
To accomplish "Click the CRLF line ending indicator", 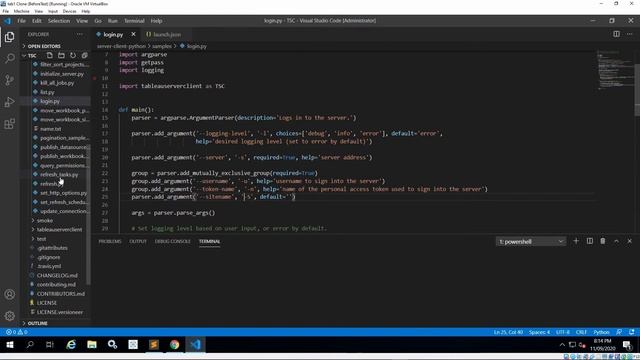I will [x=581, y=332].
